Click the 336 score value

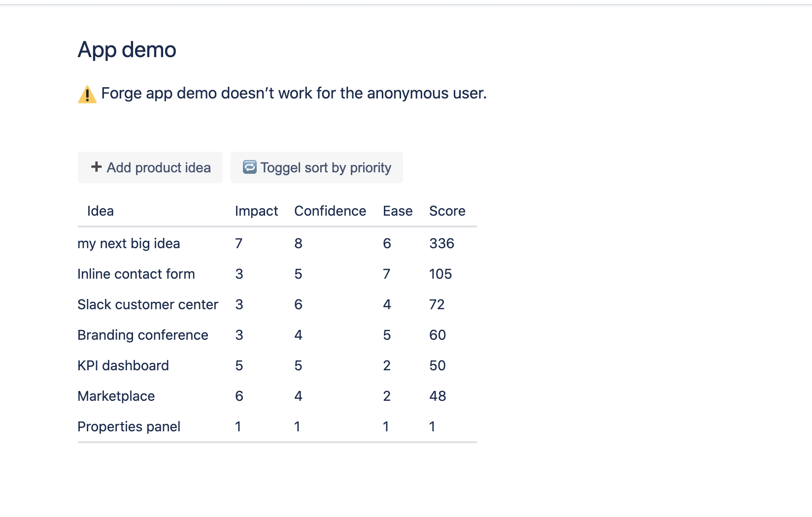pyautogui.click(x=441, y=244)
